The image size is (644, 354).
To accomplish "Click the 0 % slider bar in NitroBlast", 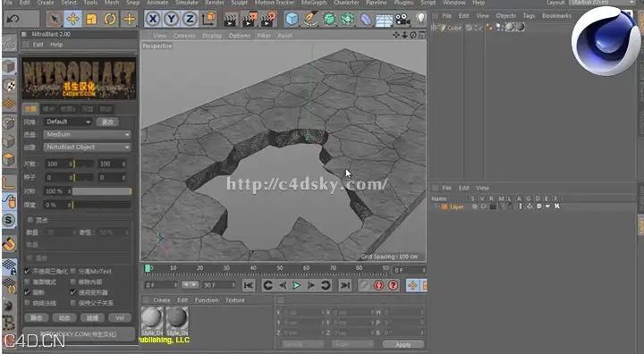I will 102,205.
